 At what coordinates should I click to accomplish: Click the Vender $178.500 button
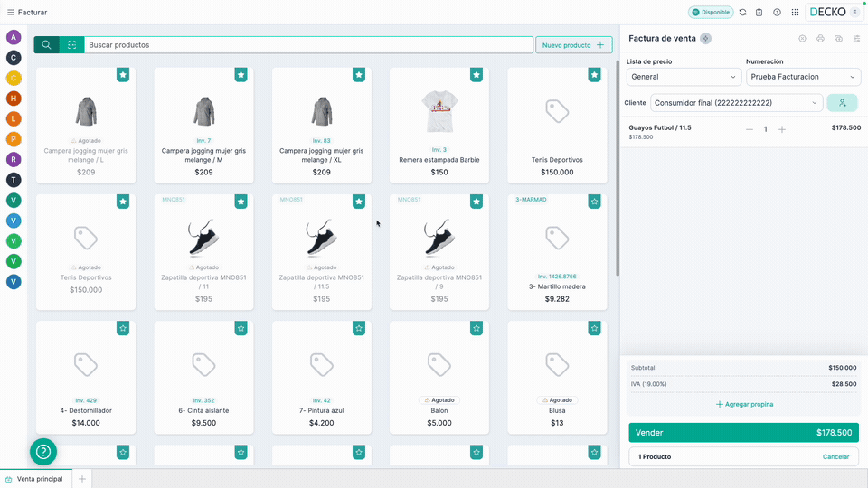[x=743, y=433]
